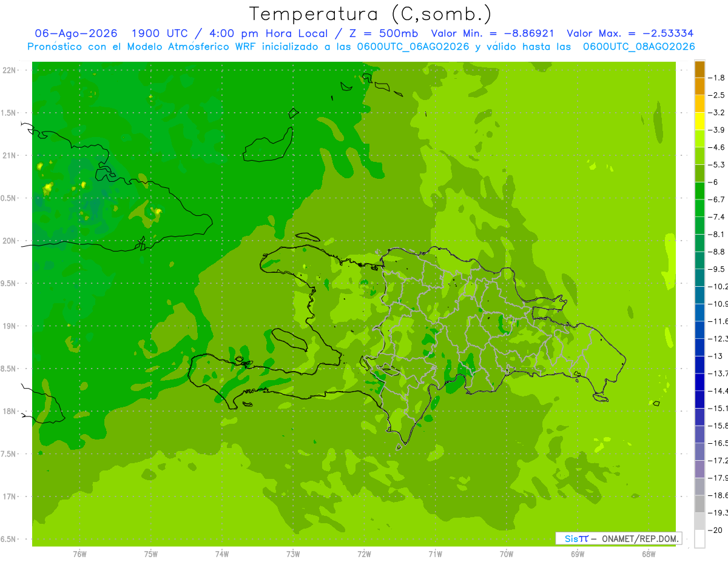Screen dimensions: 728x562
Task: Select the green swatch between -6.7 and -7.4
Action: point(699,208)
